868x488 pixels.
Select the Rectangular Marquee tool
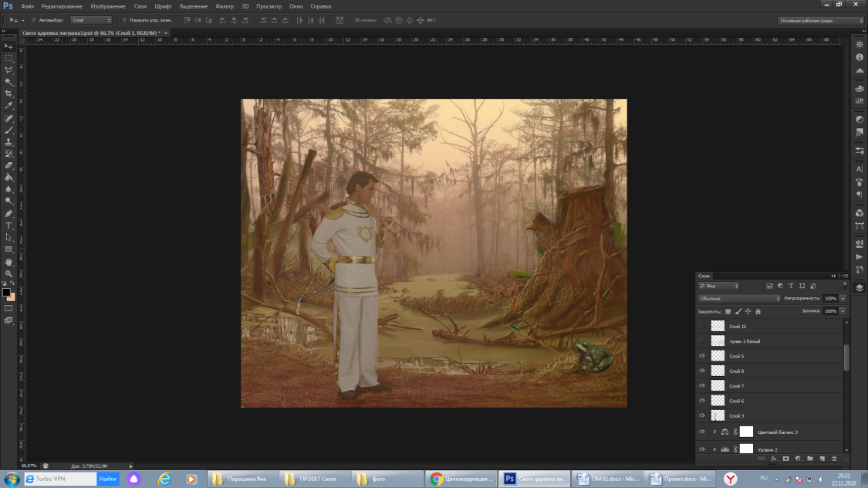pos(8,58)
